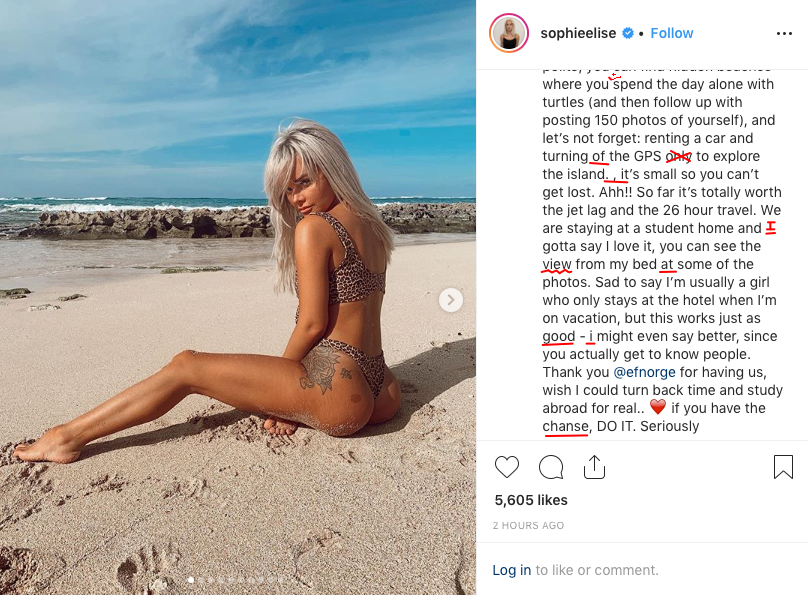Viewport: 808px width, 595px height.
Task: Select the first carousel dot indicator
Action: tap(191, 580)
